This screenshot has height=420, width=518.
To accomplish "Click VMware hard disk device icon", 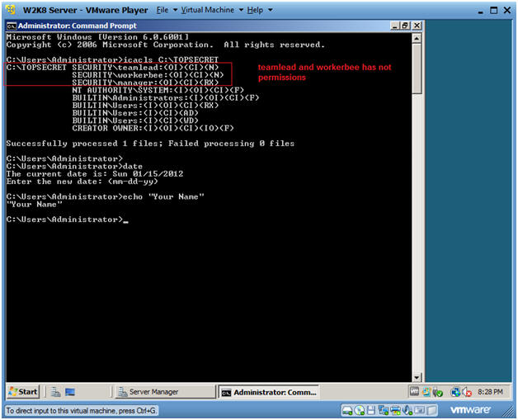I will 347,410.
